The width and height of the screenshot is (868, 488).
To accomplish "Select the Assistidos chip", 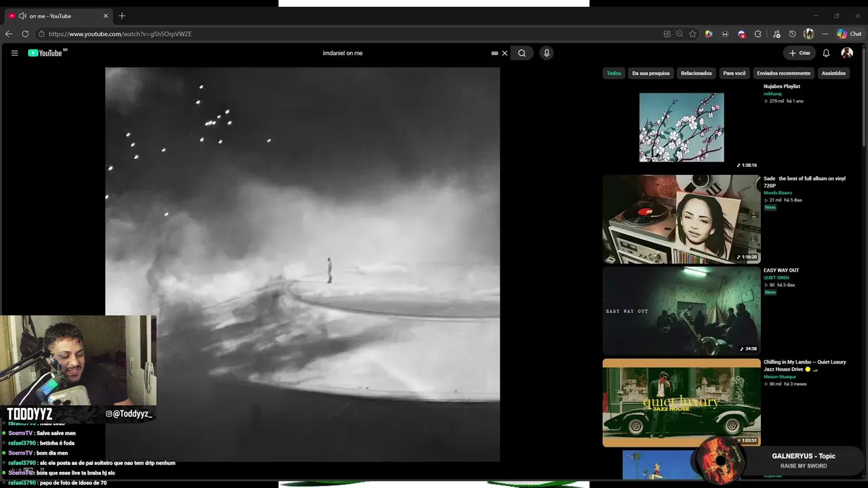I will click(833, 73).
